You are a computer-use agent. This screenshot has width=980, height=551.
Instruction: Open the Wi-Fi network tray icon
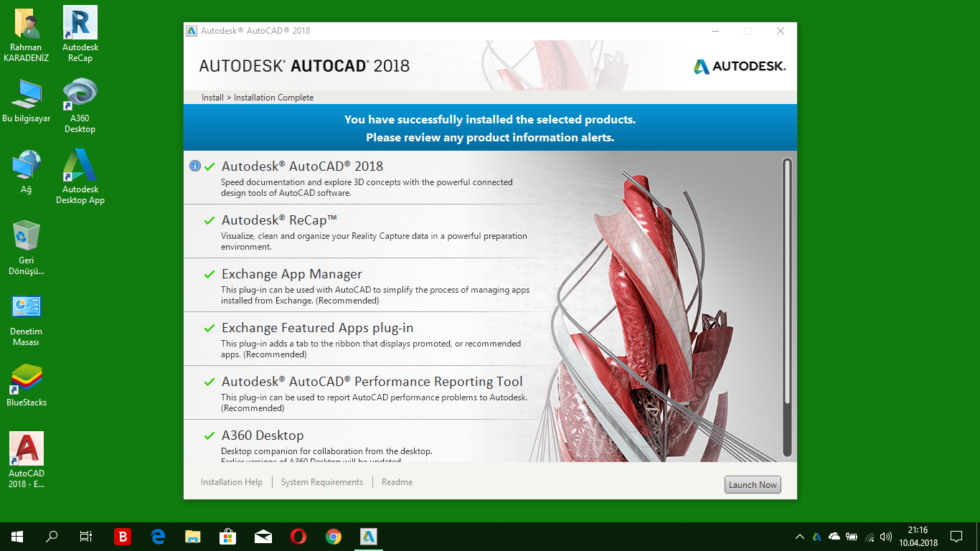click(870, 537)
